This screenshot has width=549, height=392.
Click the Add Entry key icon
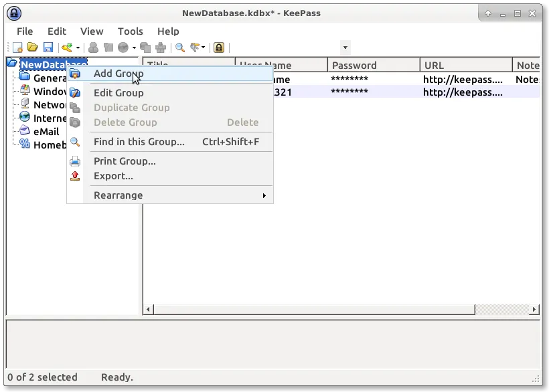pos(66,47)
